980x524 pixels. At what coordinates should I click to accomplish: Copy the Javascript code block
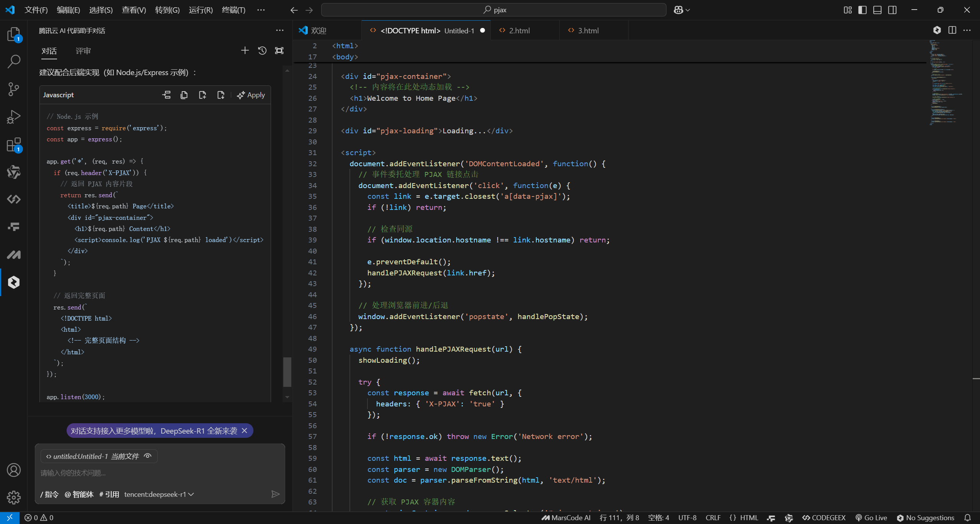(x=184, y=95)
